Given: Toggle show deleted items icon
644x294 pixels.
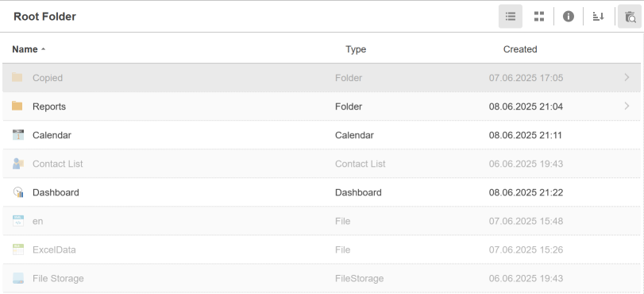Looking at the screenshot, I should click(x=630, y=17).
